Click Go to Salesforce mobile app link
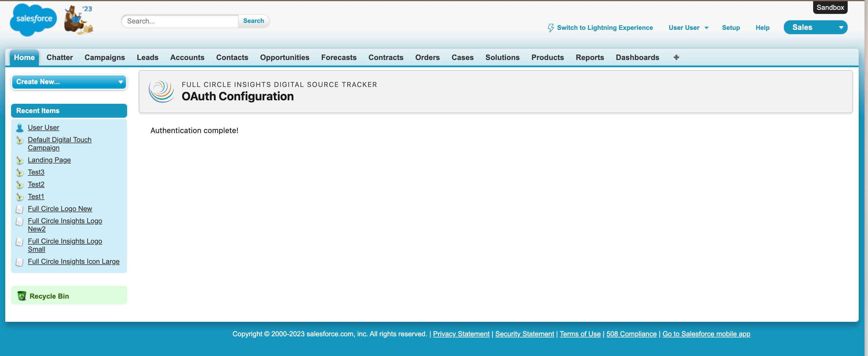This screenshot has width=868, height=356. (706, 334)
